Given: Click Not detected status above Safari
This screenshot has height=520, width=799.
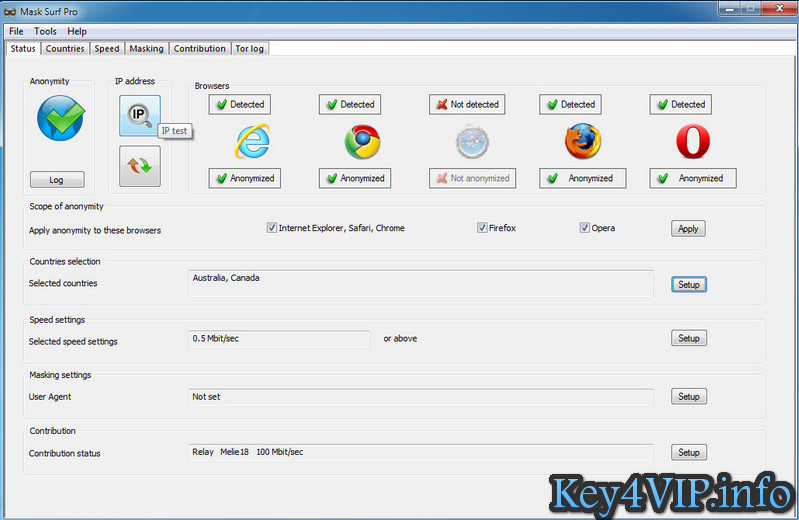Looking at the screenshot, I should [467, 105].
